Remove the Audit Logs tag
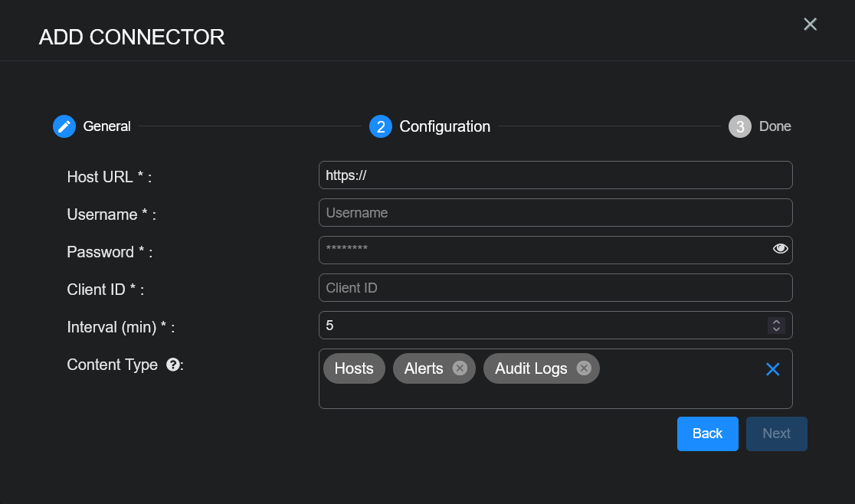 click(584, 368)
